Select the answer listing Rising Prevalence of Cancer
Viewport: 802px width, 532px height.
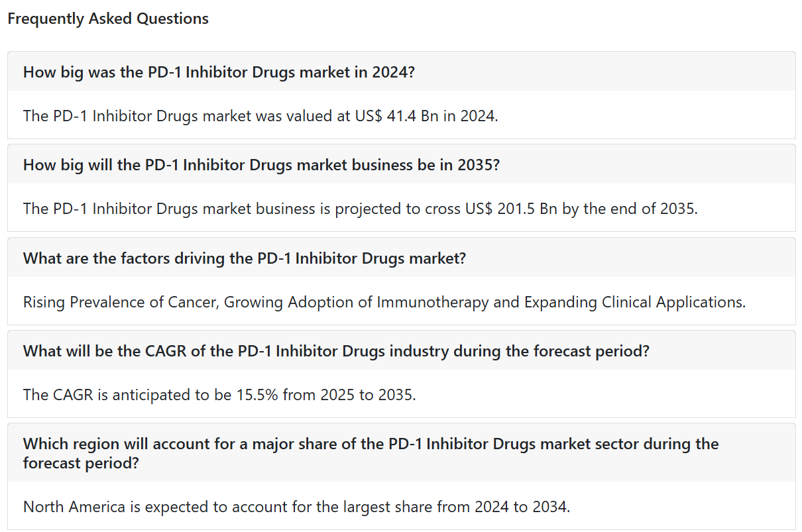point(384,302)
